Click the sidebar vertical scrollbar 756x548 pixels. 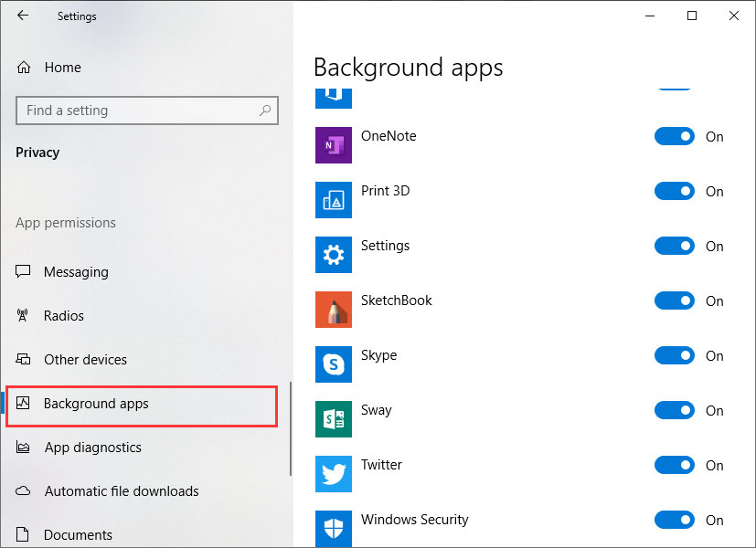pos(291,428)
